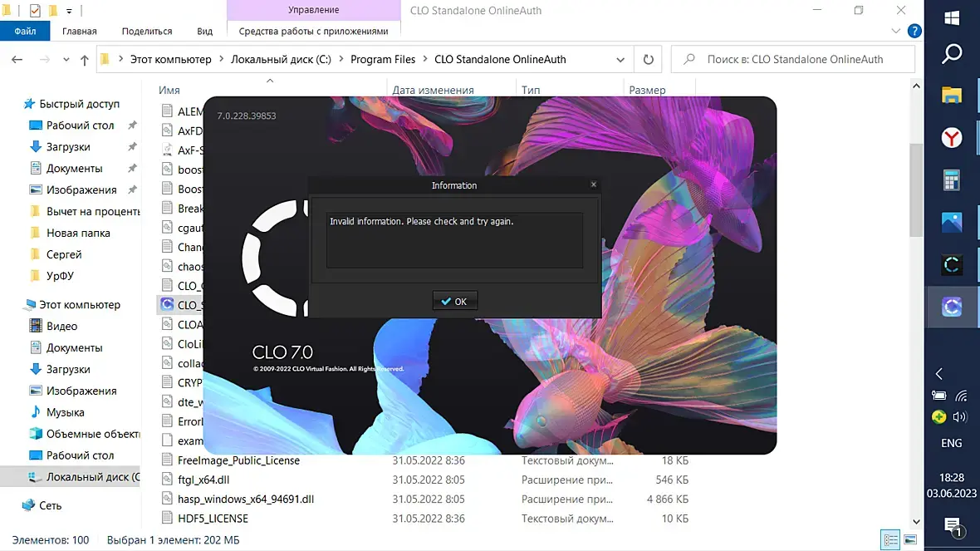Open Средства работы с приложениями tab
This screenshot has height=551, width=980.
pyautogui.click(x=313, y=32)
